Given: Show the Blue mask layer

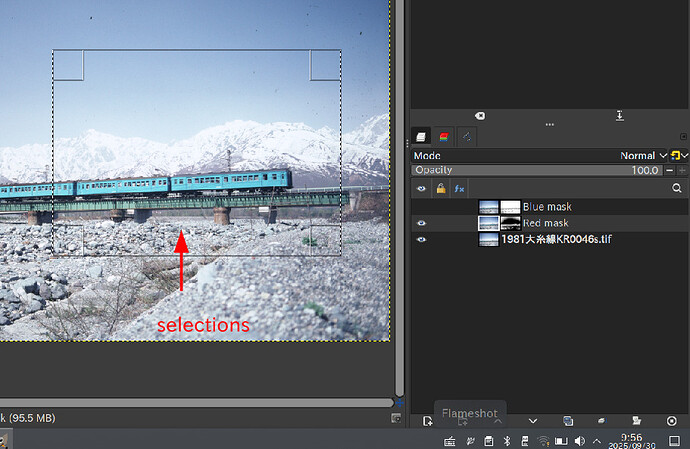Looking at the screenshot, I should point(421,207).
